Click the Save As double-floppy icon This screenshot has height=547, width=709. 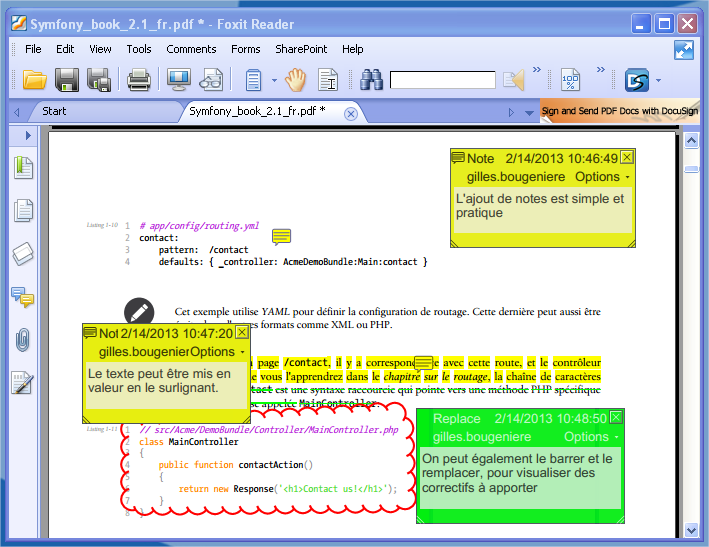point(99,80)
